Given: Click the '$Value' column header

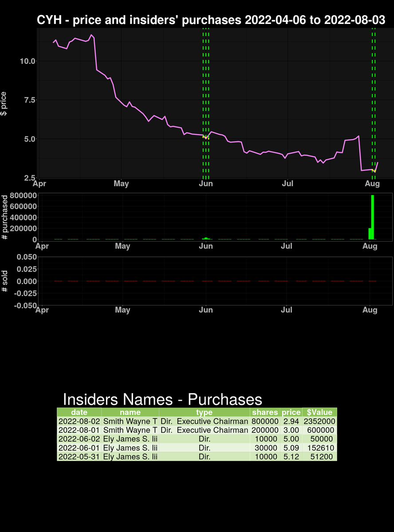Looking at the screenshot, I should (319, 412).
